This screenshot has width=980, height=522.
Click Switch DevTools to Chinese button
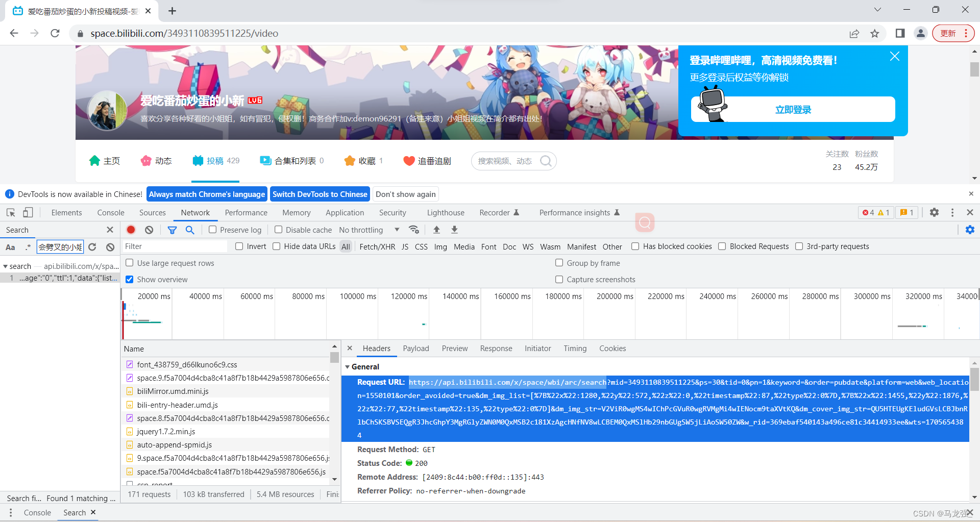(320, 194)
